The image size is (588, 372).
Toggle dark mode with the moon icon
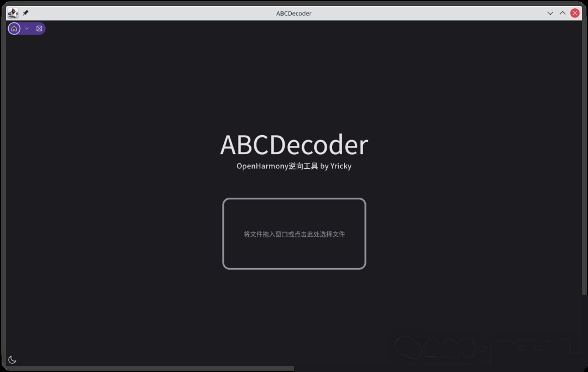click(x=12, y=359)
